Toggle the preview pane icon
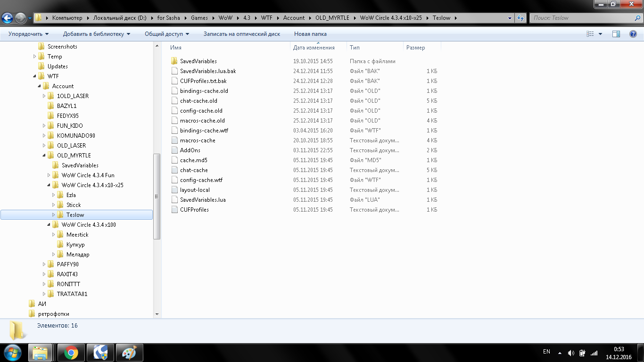 pos(616,34)
